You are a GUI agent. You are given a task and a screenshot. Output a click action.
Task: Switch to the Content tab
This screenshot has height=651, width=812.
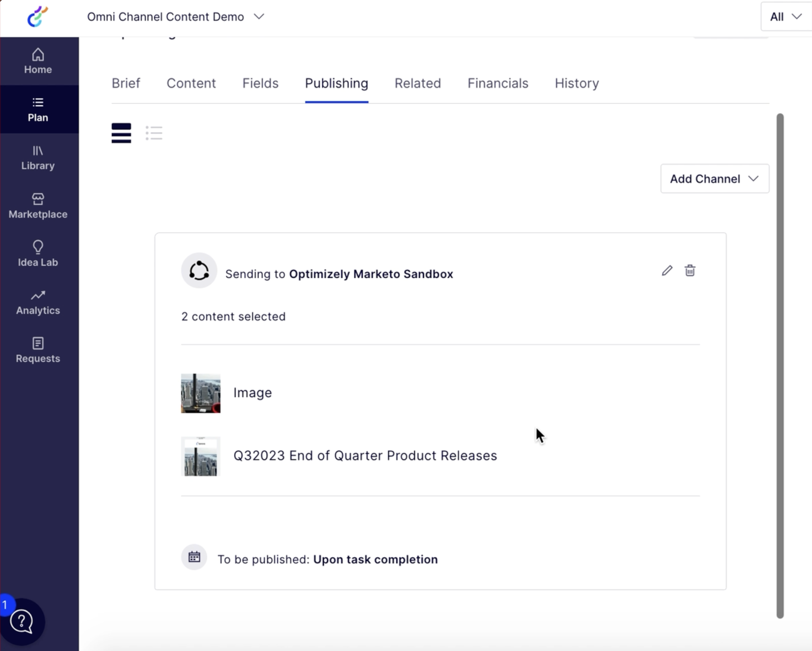coord(191,83)
